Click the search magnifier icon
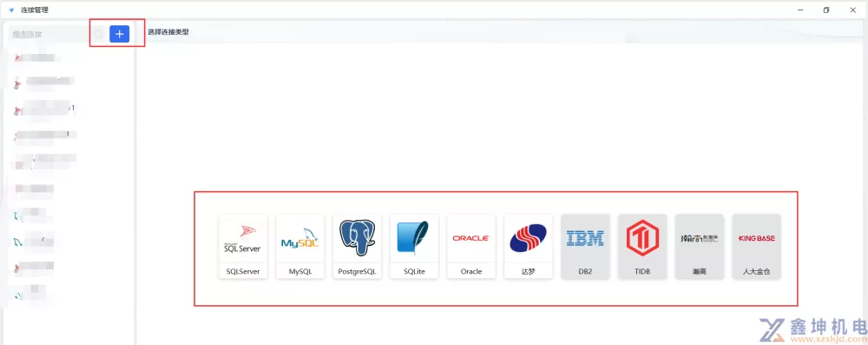 pos(98,34)
